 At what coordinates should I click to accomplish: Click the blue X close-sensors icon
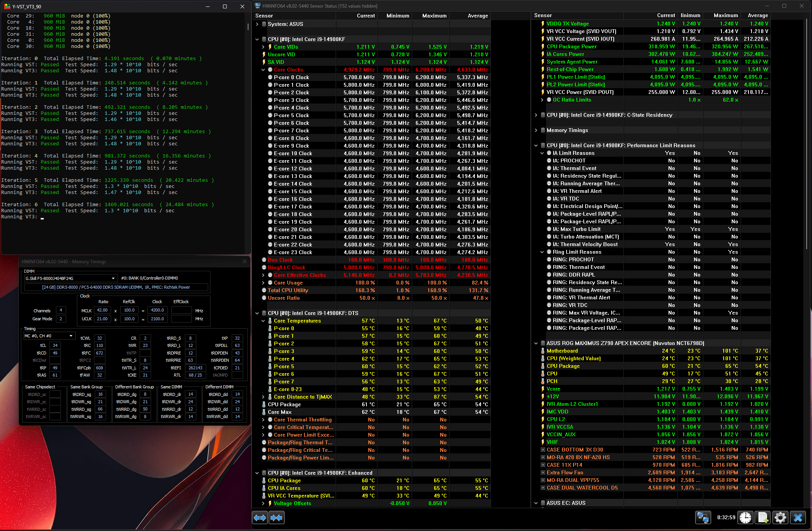pyautogui.click(x=798, y=518)
